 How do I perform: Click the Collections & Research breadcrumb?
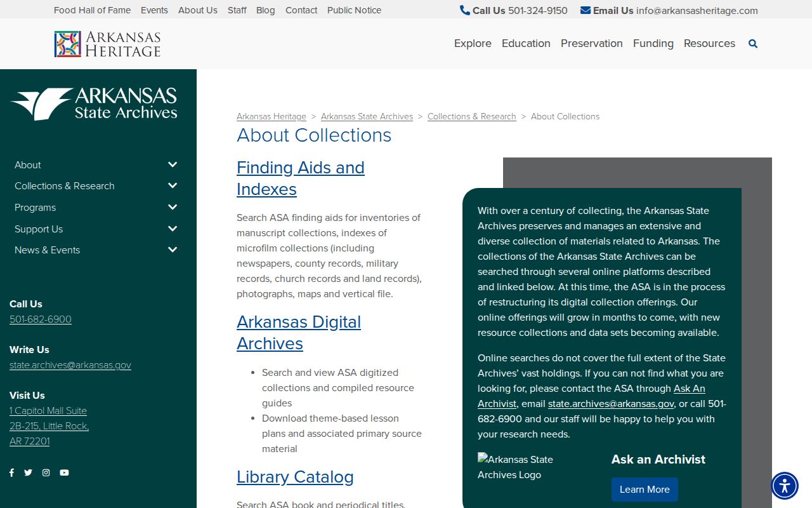(472, 116)
